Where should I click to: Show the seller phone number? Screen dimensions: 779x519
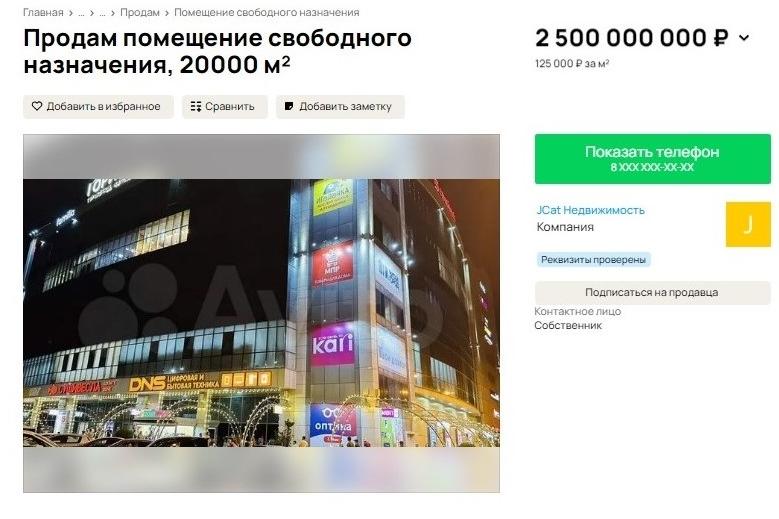[652, 159]
